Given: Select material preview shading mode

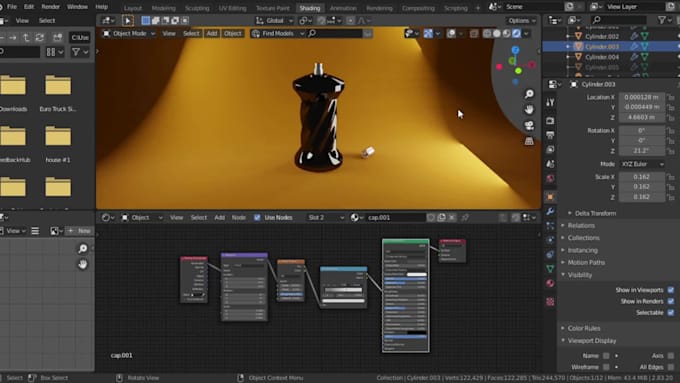Looking at the screenshot, I should pos(507,33).
